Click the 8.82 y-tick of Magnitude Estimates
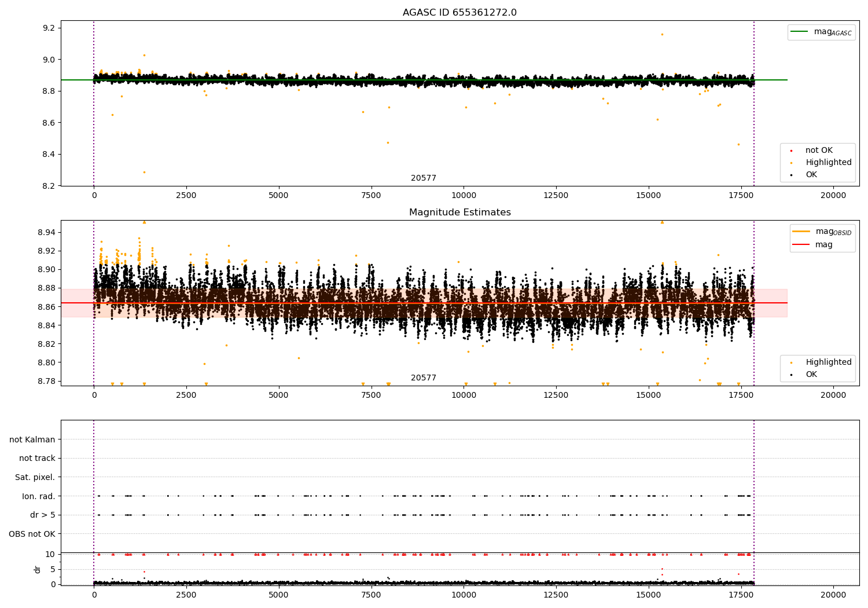868x608 pixels. 47,344
